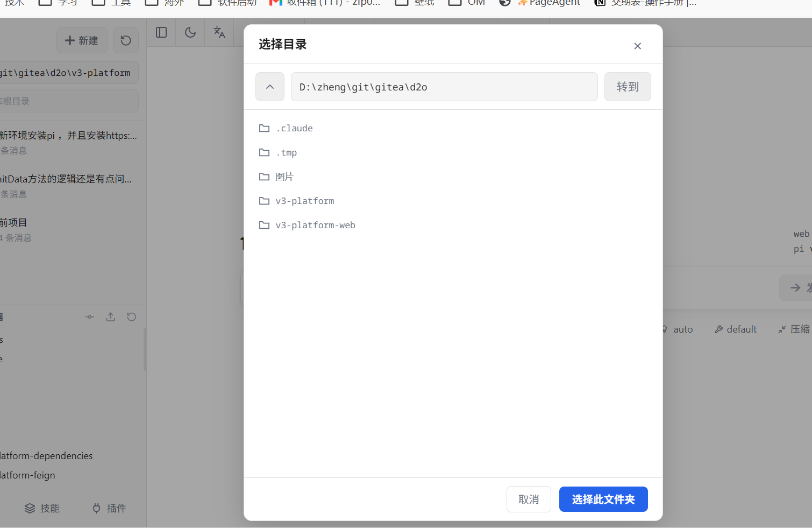Click the default option with wrench icon

pos(735,329)
